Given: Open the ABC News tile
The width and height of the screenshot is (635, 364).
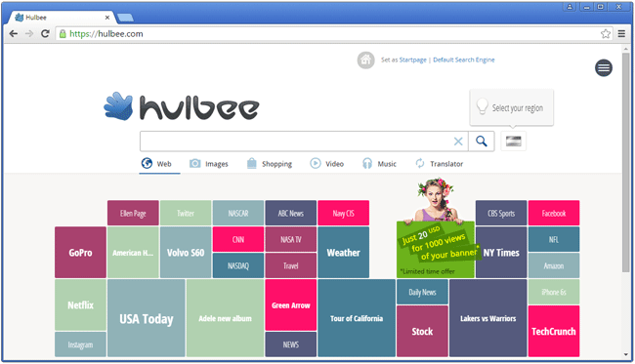Looking at the screenshot, I should click(x=291, y=213).
